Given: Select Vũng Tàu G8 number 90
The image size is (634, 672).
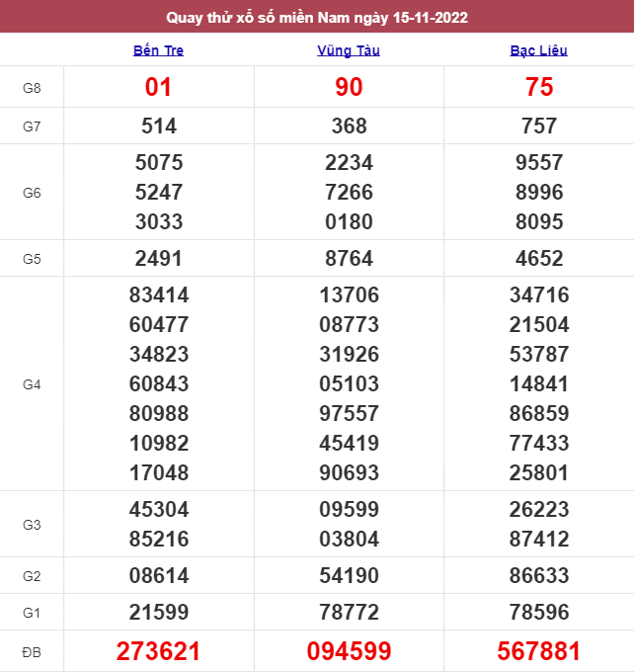Looking at the screenshot, I should 349,87.
